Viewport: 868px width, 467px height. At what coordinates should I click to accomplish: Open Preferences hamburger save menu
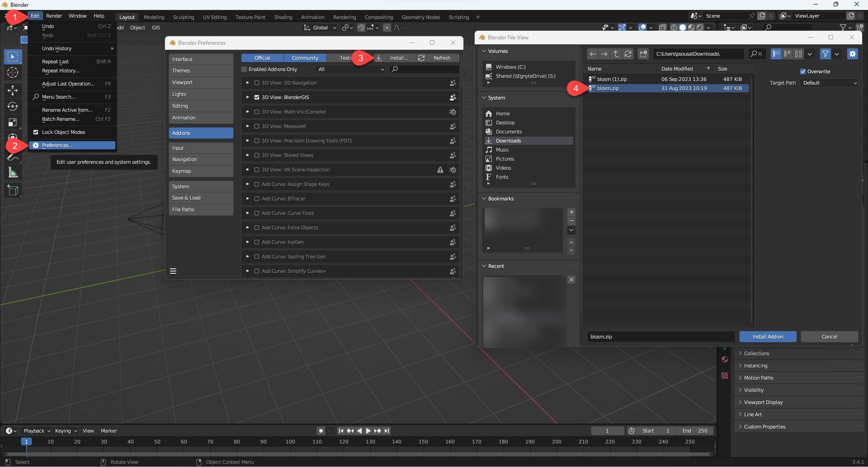point(173,271)
